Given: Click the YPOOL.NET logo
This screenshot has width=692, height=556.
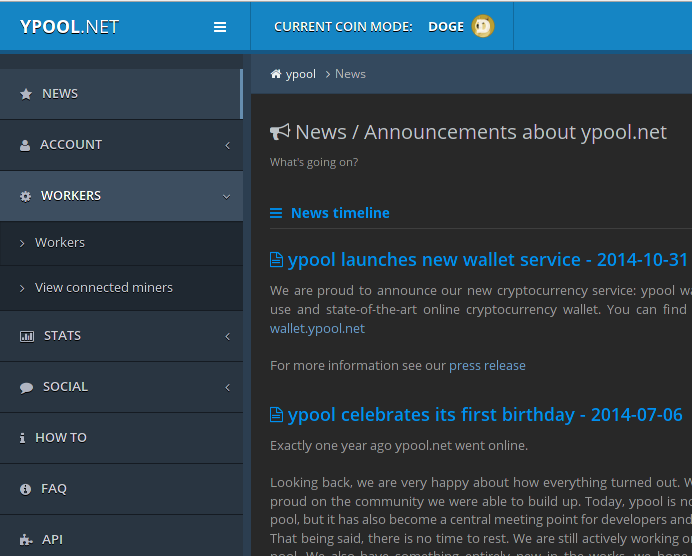Looking at the screenshot, I should point(69,27).
